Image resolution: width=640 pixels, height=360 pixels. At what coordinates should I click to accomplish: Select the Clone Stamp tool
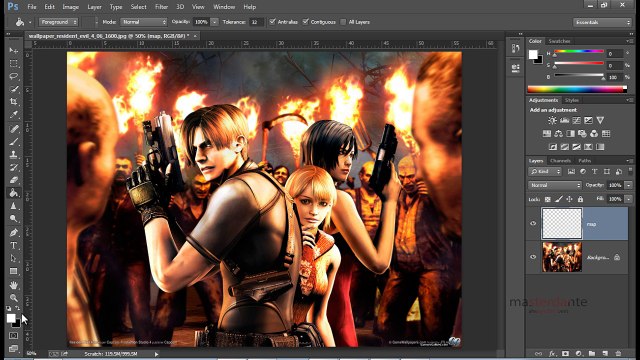tap(13, 155)
